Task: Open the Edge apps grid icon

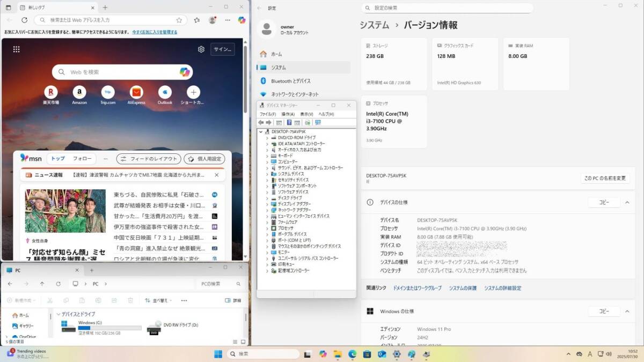Action: (17, 49)
